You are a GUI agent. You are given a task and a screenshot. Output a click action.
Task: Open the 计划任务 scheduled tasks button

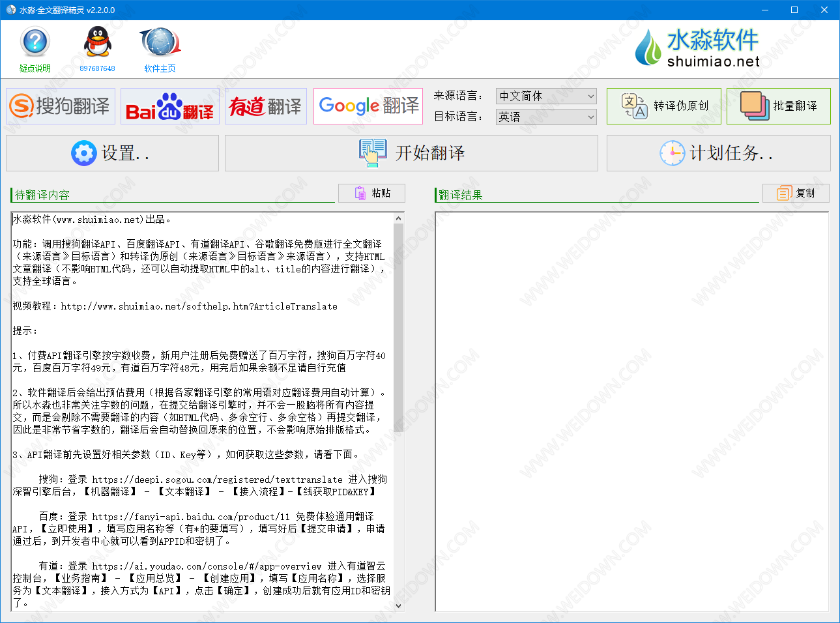coord(719,153)
